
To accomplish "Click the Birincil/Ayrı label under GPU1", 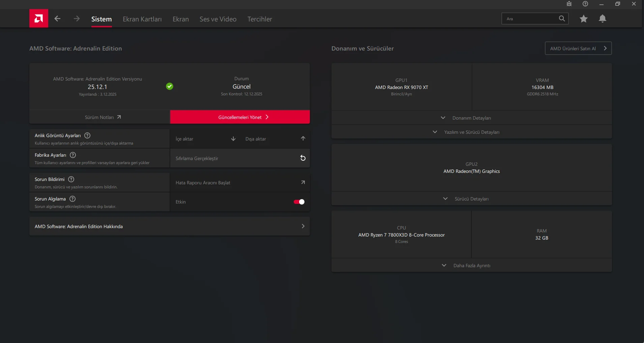I will point(402,94).
